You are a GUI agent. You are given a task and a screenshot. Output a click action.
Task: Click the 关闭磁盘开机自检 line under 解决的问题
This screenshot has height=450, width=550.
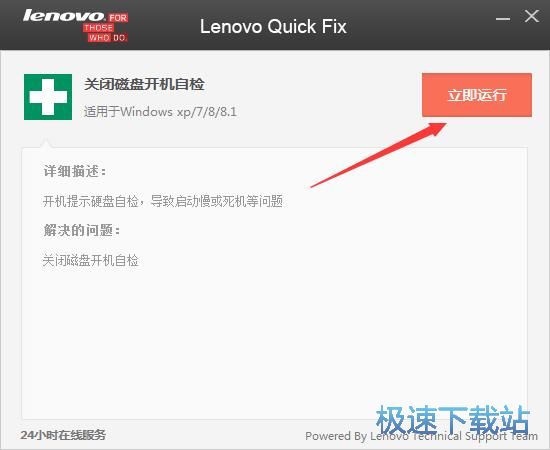click(x=90, y=260)
